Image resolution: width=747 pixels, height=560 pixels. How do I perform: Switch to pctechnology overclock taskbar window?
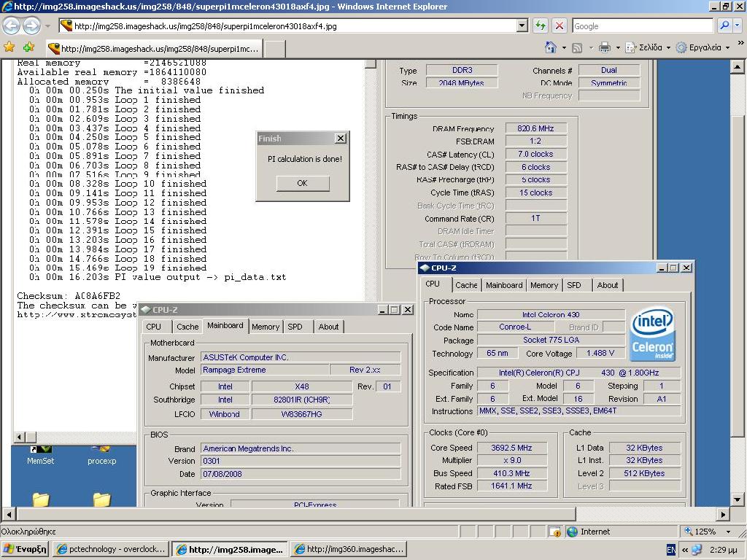tap(111, 549)
